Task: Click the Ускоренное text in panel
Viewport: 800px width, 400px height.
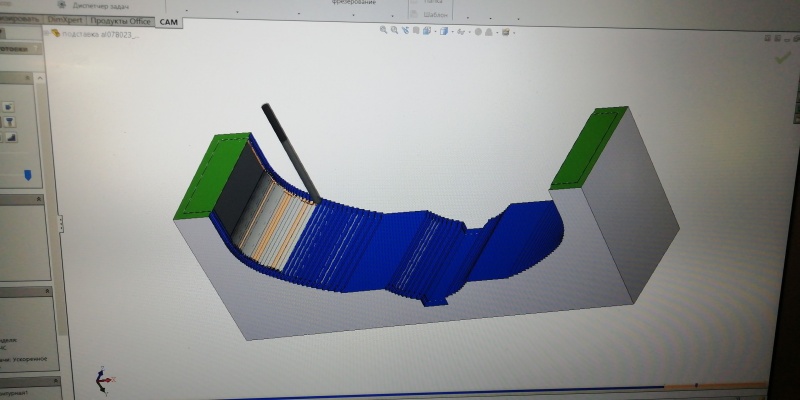Action: (x=31, y=359)
